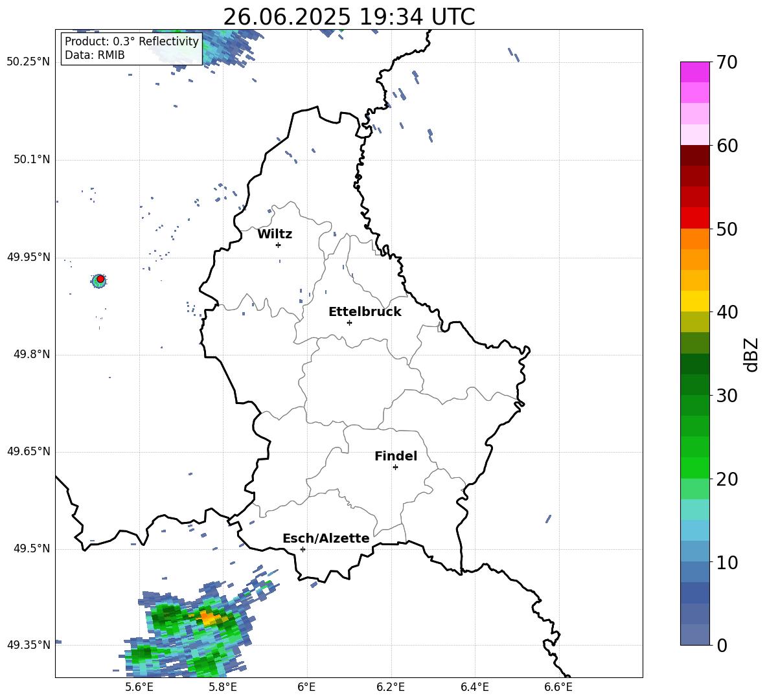Click the 50 colorbar tick label
This screenshot has width=767, height=700.
coord(727,229)
